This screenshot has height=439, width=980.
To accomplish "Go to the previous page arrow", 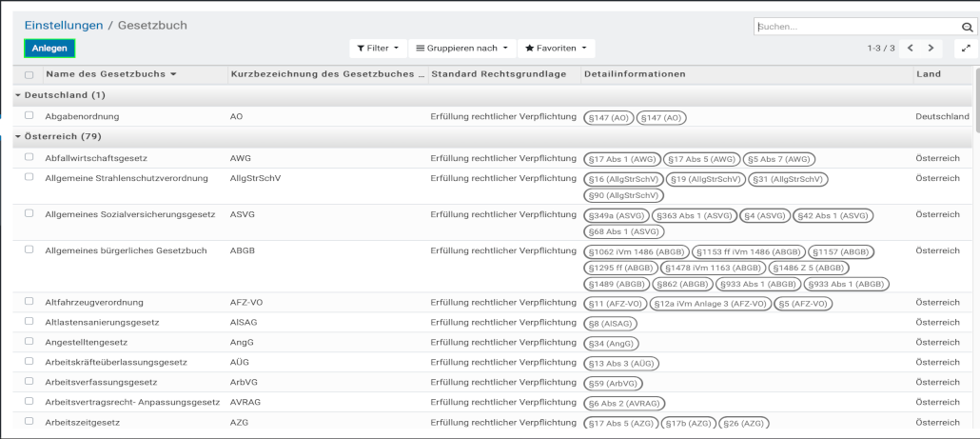I will (x=911, y=48).
